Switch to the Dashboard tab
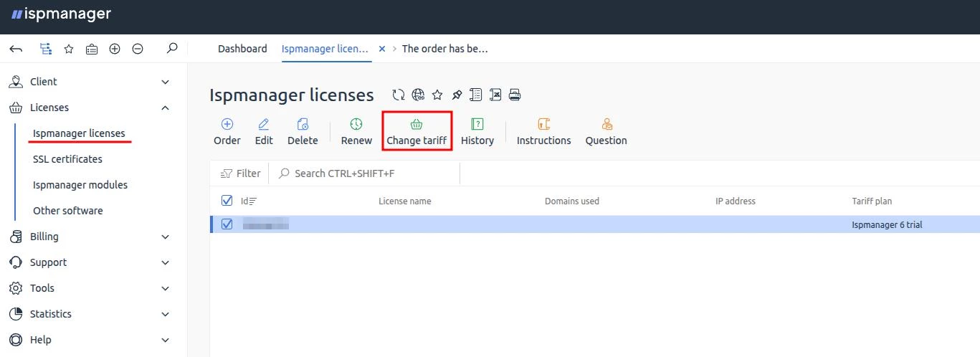The image size is (980, 357). 242,49
